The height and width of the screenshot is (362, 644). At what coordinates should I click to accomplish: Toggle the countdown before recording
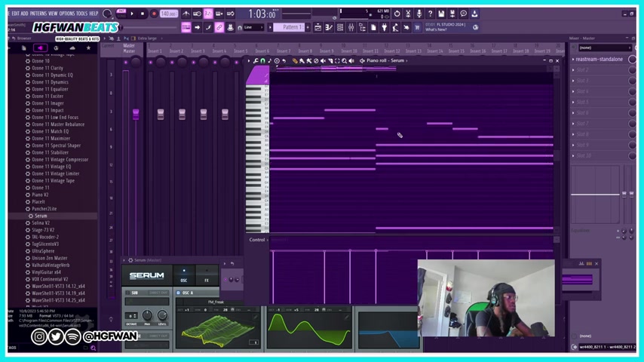click(x=208, y=14)
